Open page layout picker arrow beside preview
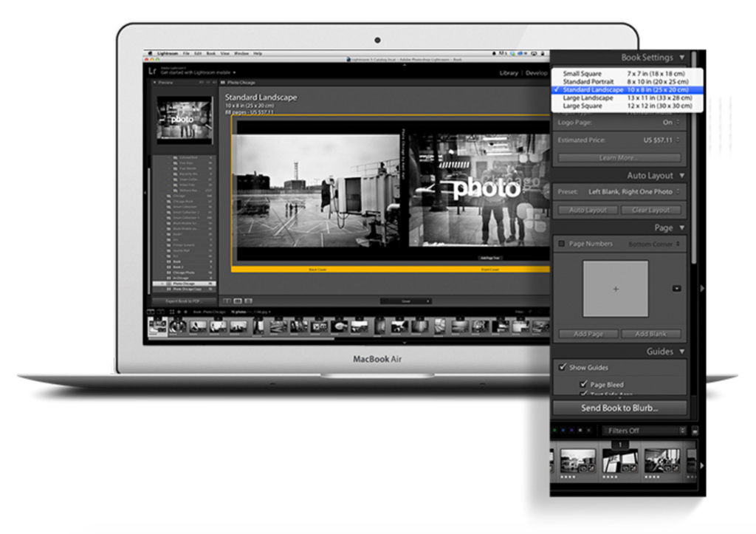Viewport: 756px width, 534px height. pos(677,289)
